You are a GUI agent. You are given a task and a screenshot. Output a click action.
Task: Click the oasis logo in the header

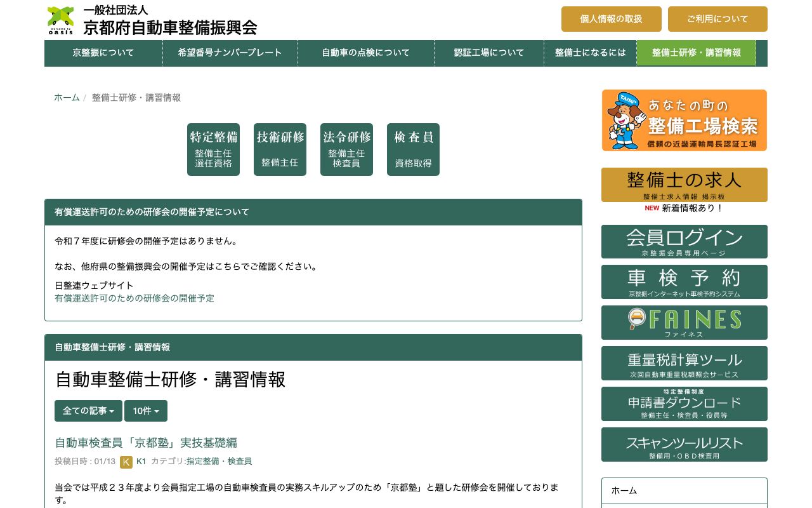click(x=60, y=19)
